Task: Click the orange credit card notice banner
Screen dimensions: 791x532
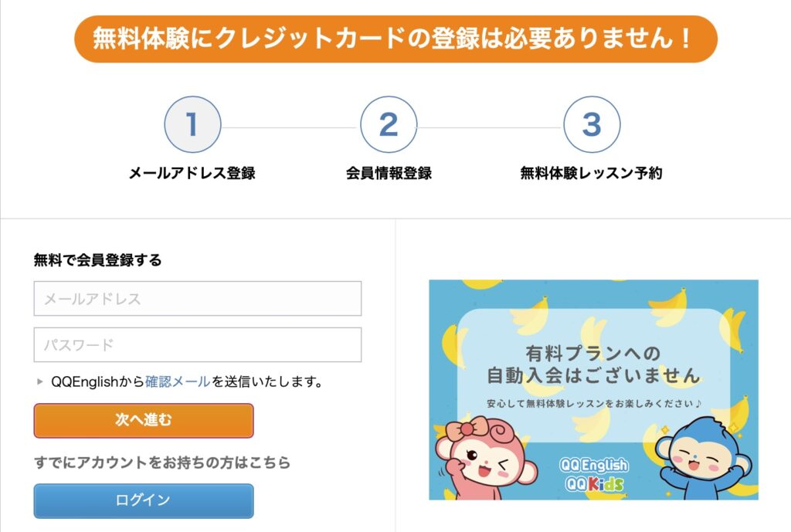Action: [x=395, y=39]
